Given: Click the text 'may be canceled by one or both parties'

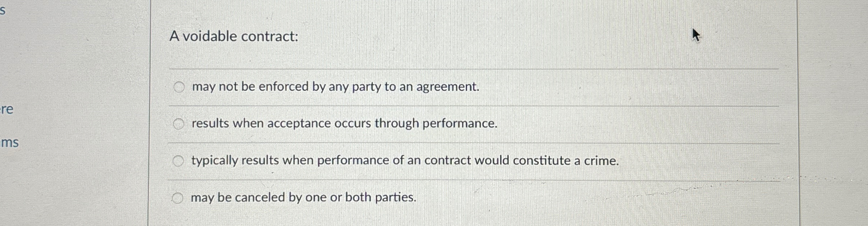Looking at the screenshot, I should [303, 198].
